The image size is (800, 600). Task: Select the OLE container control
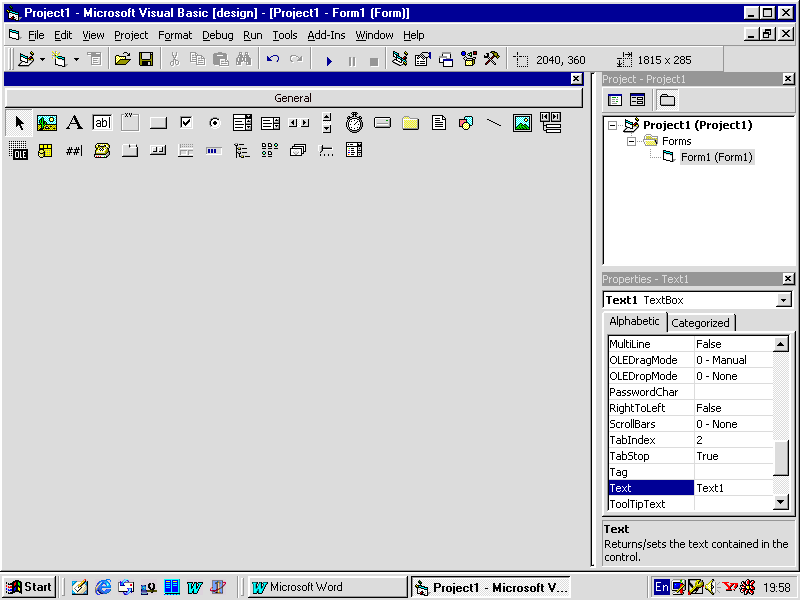click(19, 151)
